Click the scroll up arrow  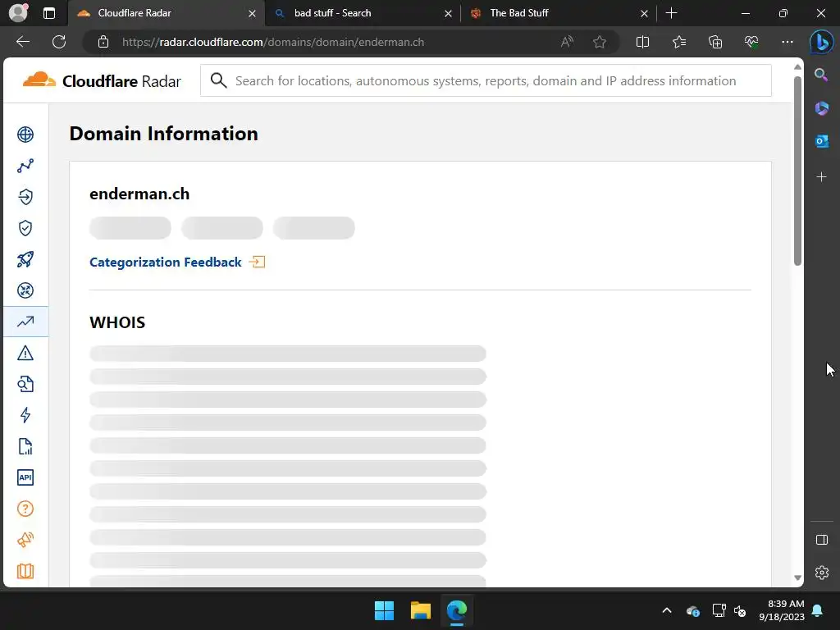(797, 67)
